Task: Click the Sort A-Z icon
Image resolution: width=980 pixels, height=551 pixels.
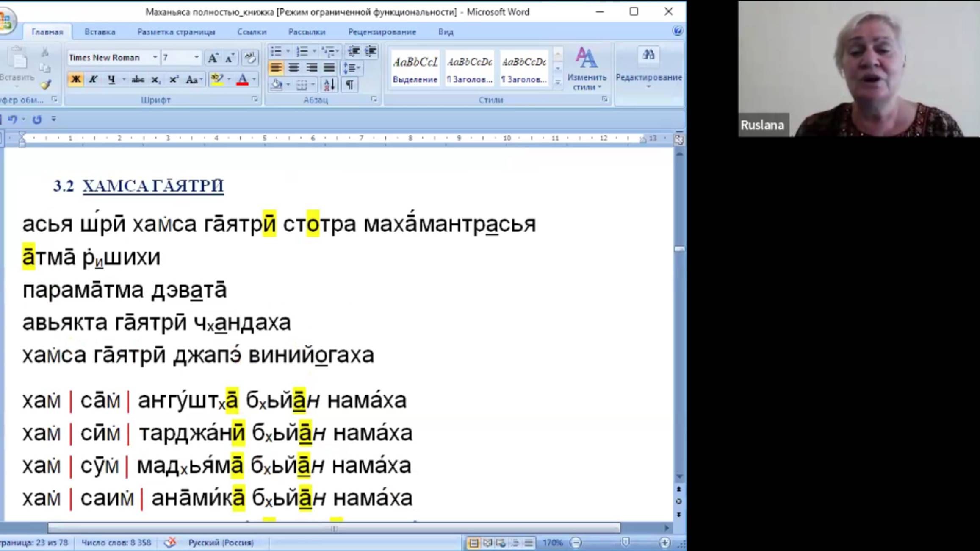Action: [329, 85]
